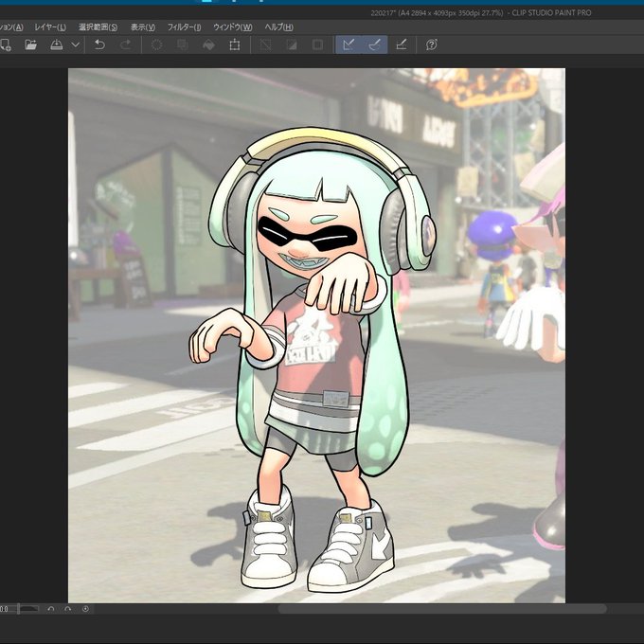This screenshot has width=644, height=644.
Task: Redo the undone action
Action: [126, 45]
